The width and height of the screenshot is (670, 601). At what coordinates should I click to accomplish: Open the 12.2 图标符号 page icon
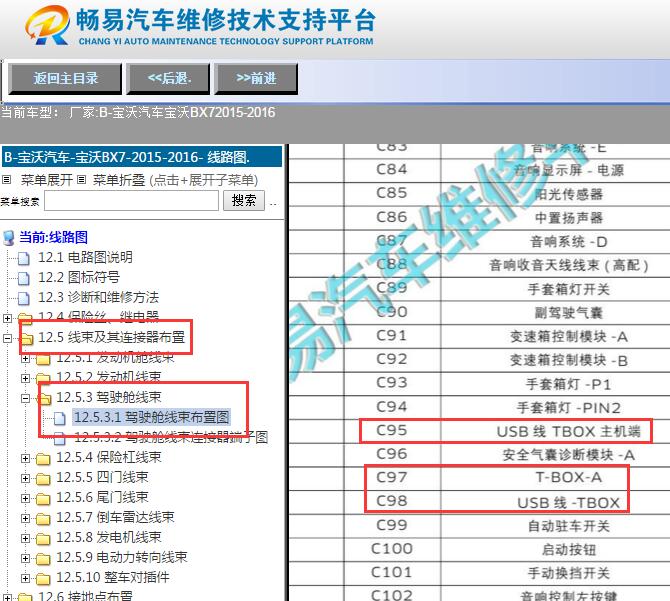[x=24, y=278]
